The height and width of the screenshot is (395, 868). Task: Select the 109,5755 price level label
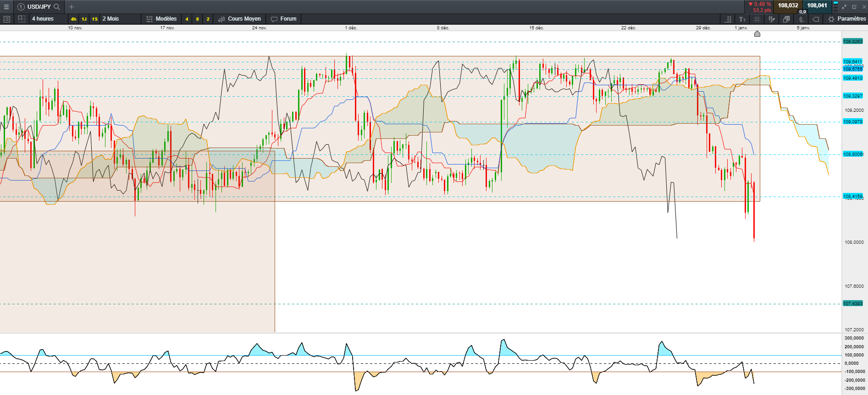click(x=853, y=69)
